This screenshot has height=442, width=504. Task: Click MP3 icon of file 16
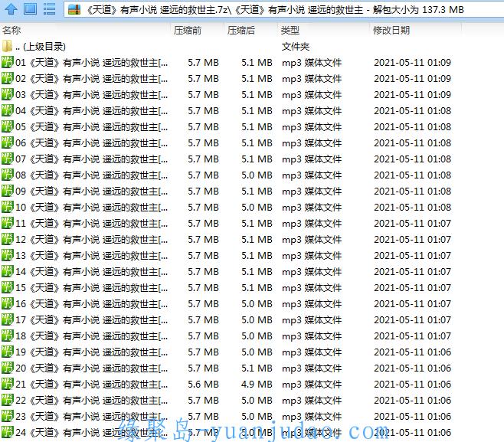[8, 303]
